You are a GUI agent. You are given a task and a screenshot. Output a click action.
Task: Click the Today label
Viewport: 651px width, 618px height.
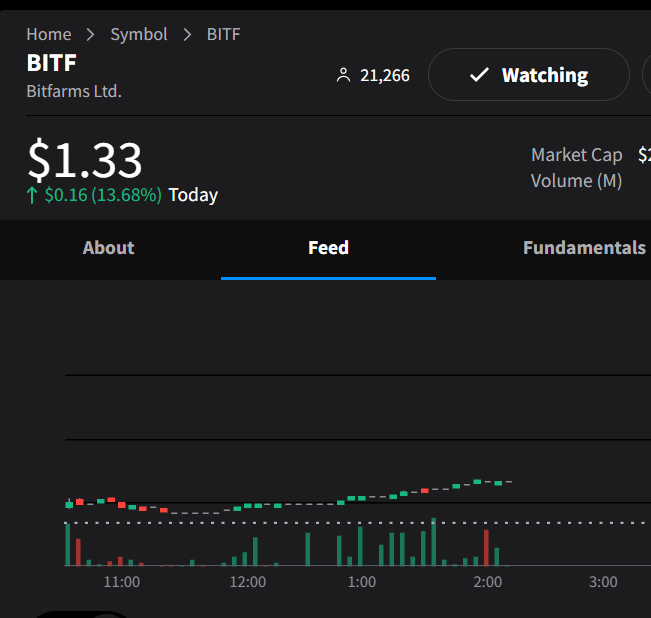click(x=193, y=195)
